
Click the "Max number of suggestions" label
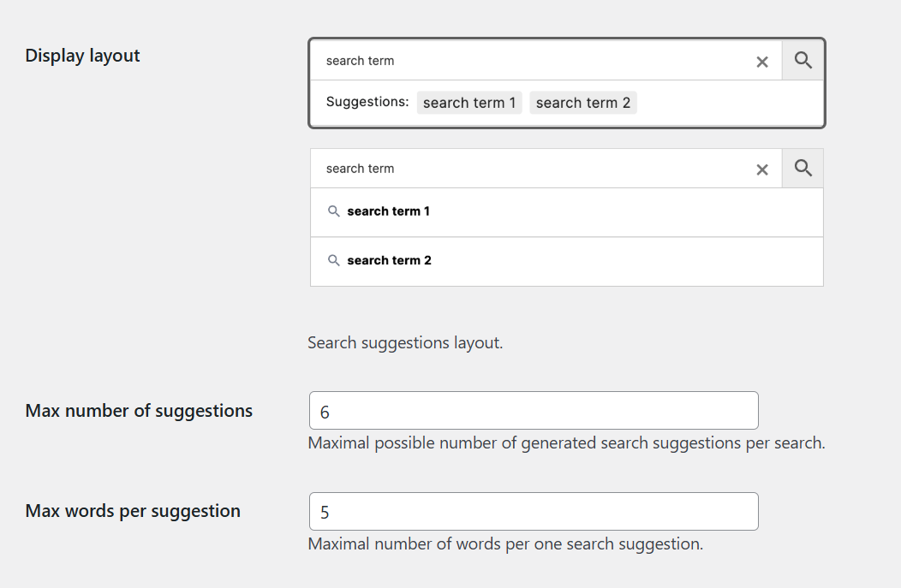(139, 411)
